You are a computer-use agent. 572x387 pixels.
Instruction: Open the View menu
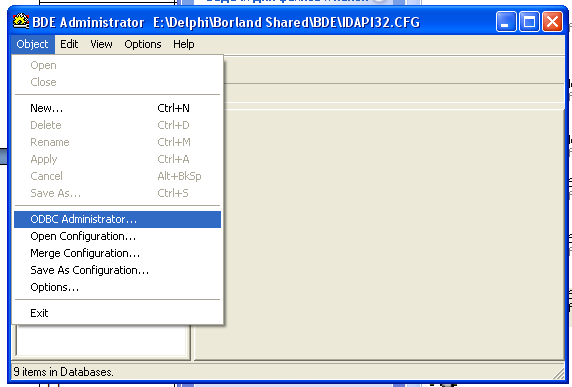tap(101, 44)
